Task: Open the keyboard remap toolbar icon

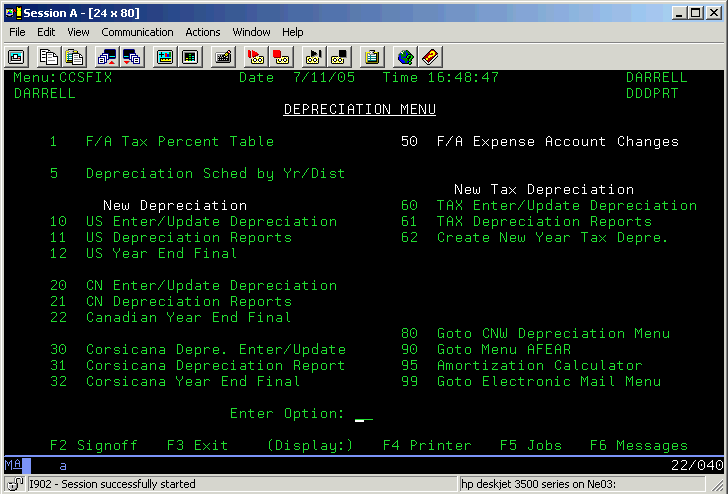Action: tap(223, 56)
